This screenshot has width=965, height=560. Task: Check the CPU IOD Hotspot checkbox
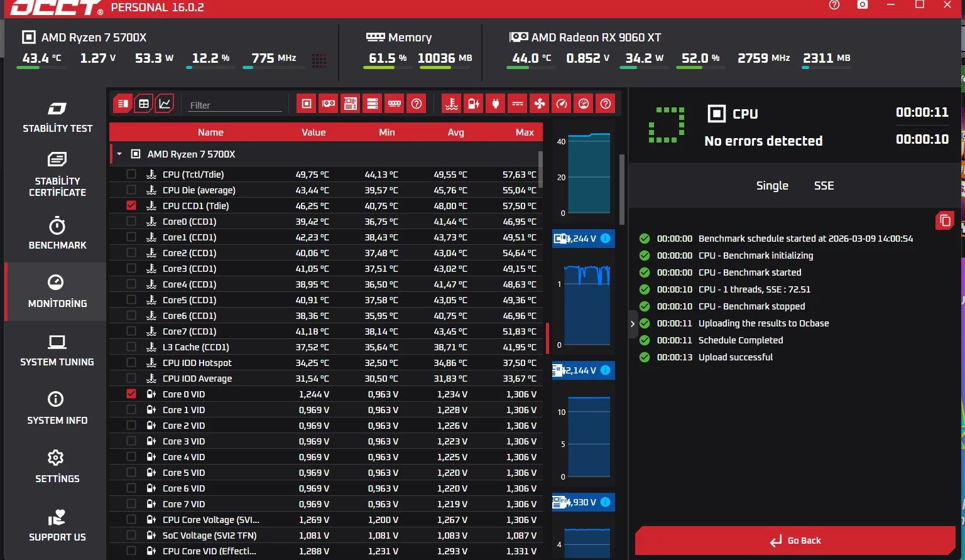point(131,362)
